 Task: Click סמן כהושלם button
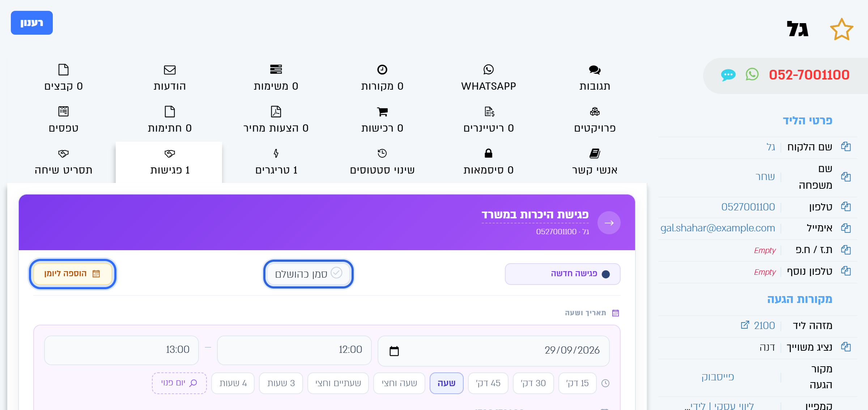point(308,274)
